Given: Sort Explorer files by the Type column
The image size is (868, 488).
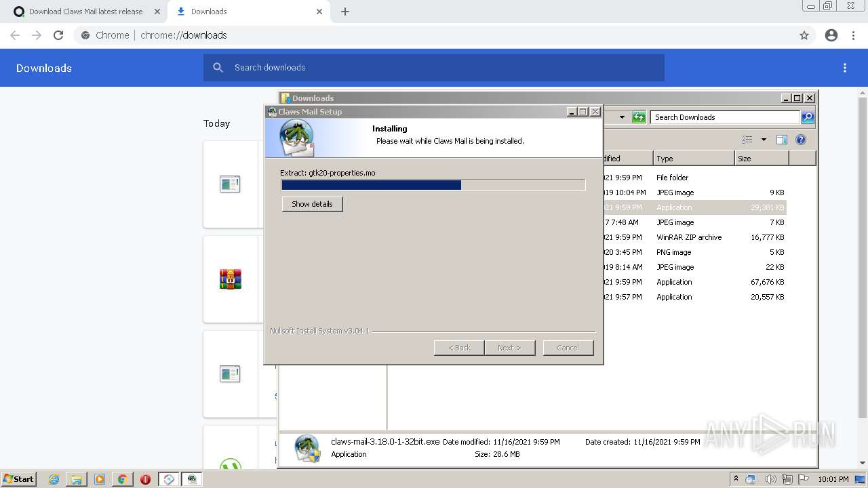Looking at the screenshot, I should coord(694,159).
